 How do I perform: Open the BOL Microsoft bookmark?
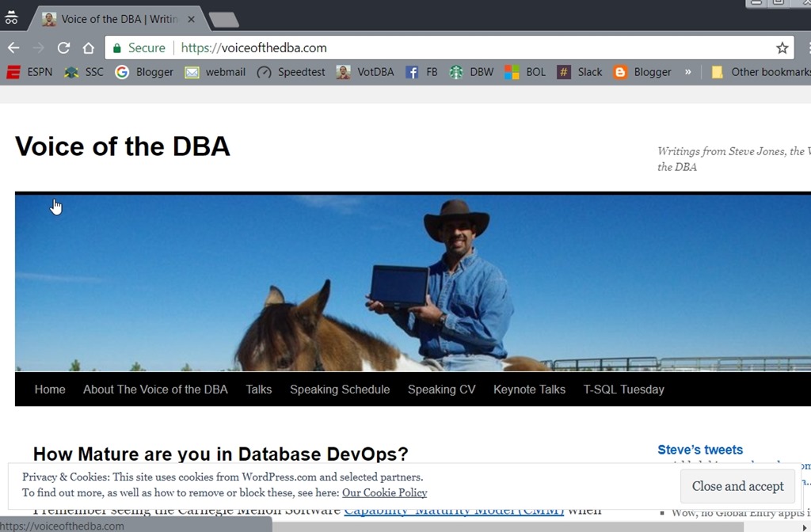(526, 72)
